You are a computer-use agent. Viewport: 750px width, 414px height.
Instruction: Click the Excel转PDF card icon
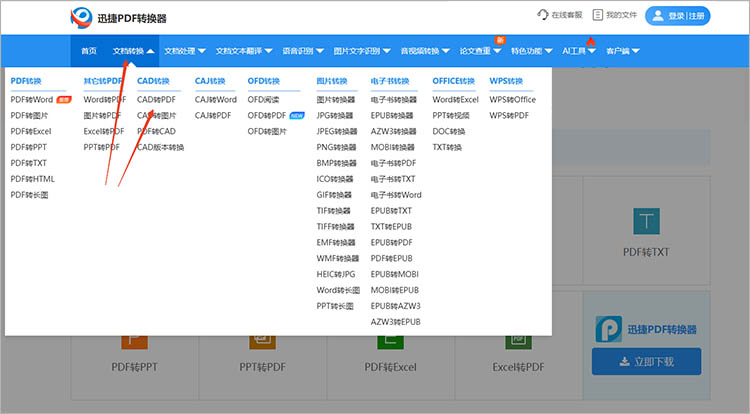518,341
